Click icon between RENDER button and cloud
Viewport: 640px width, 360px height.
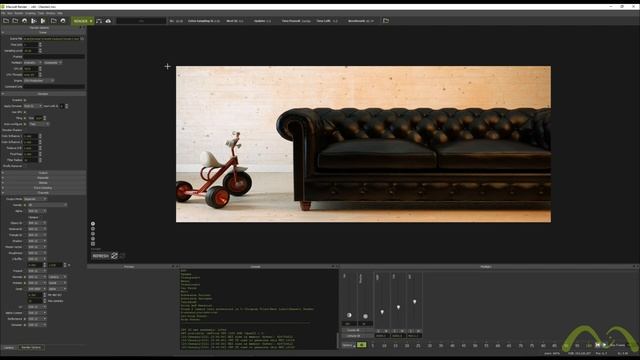pyautogui.click(x=99, y=20)
